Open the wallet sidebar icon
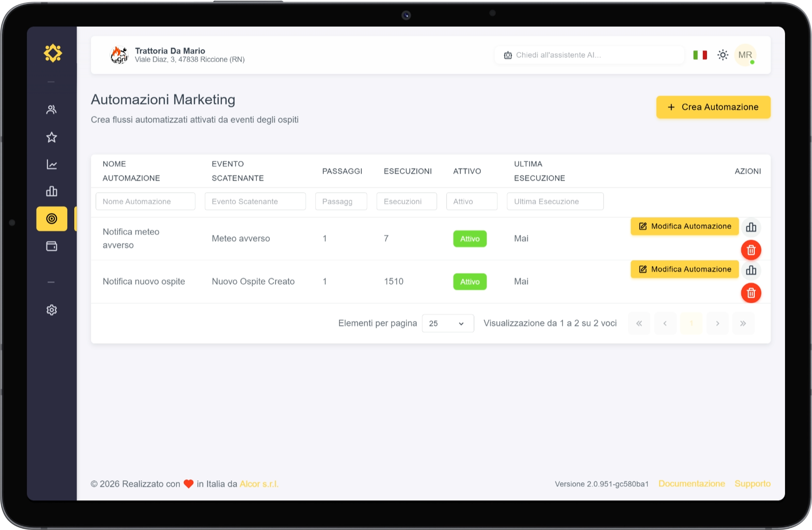 pyautogui.click(x=52, y=246)
